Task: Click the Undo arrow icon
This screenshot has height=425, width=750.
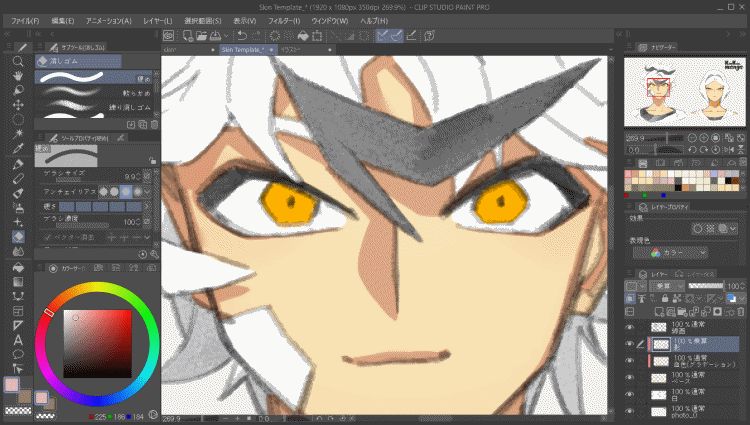Action: coord(242,36)
